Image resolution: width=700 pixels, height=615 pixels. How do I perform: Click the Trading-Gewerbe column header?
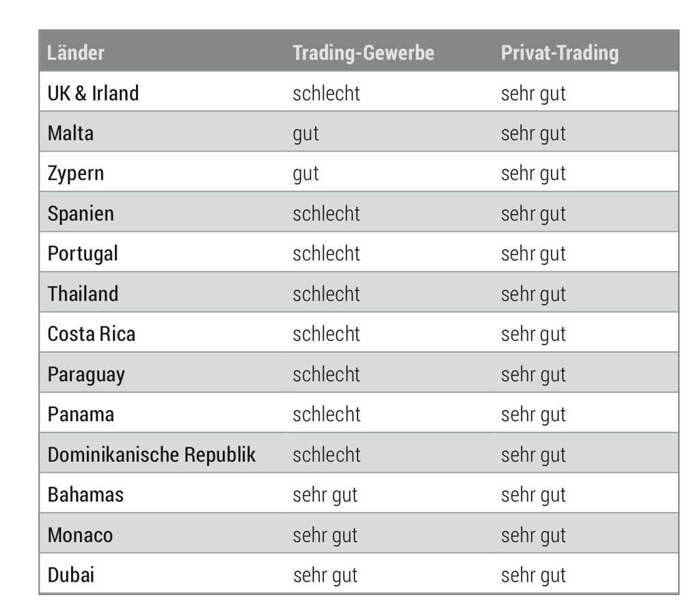tap(363, 53)
